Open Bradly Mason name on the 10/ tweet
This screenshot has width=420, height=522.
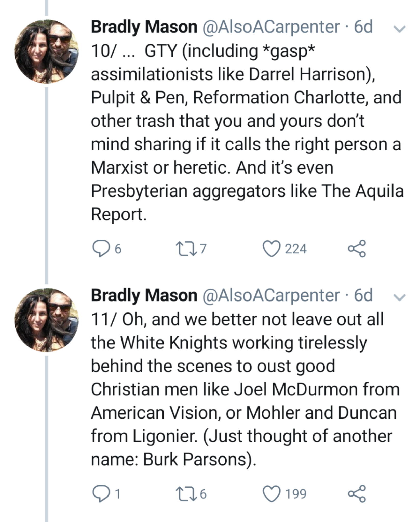click(x=144, y=27)
